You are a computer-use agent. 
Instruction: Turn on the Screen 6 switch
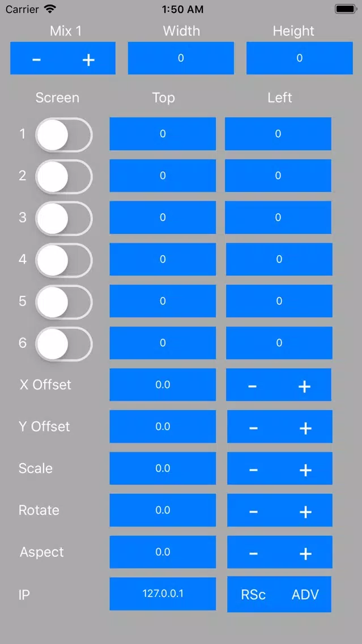pyautogui.click(x=63, y=344)
